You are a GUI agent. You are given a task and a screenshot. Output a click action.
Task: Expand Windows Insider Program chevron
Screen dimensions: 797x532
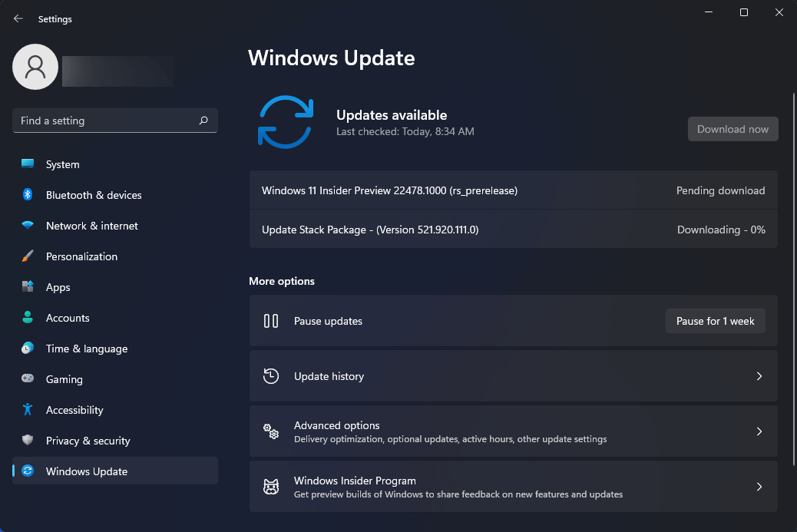[759, 487]
